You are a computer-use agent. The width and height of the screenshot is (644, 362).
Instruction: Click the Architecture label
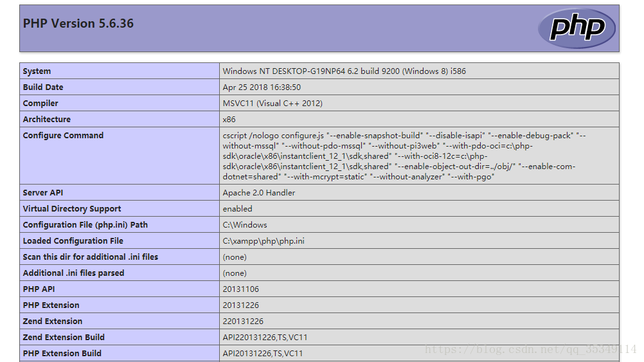point(47,119)
